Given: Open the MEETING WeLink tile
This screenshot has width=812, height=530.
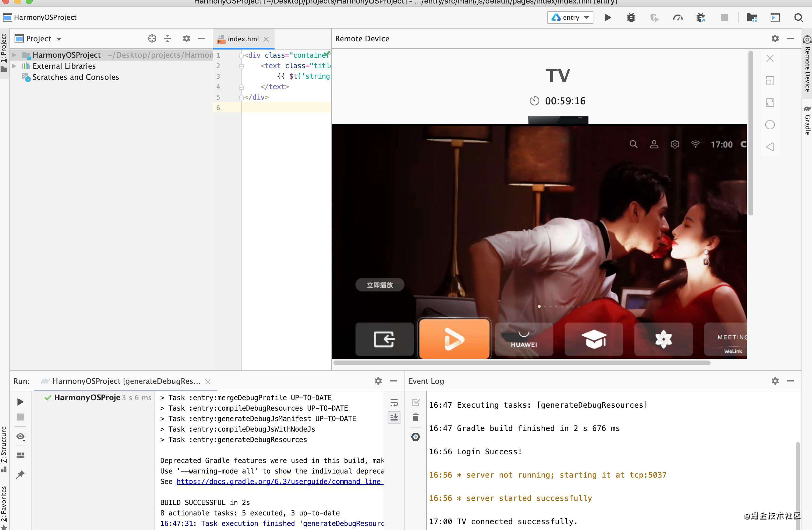Looking at the screenshot, I should tap(725, 340).
